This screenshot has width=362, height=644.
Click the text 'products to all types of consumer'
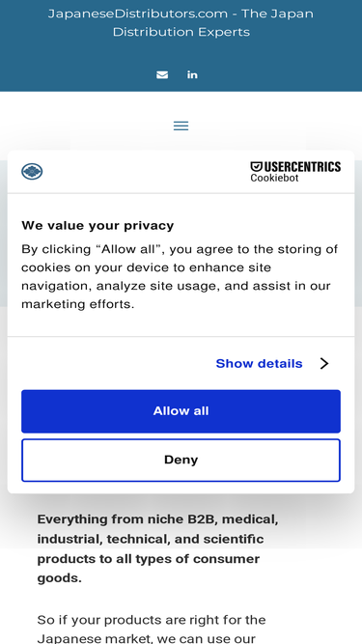click(149, 559)
